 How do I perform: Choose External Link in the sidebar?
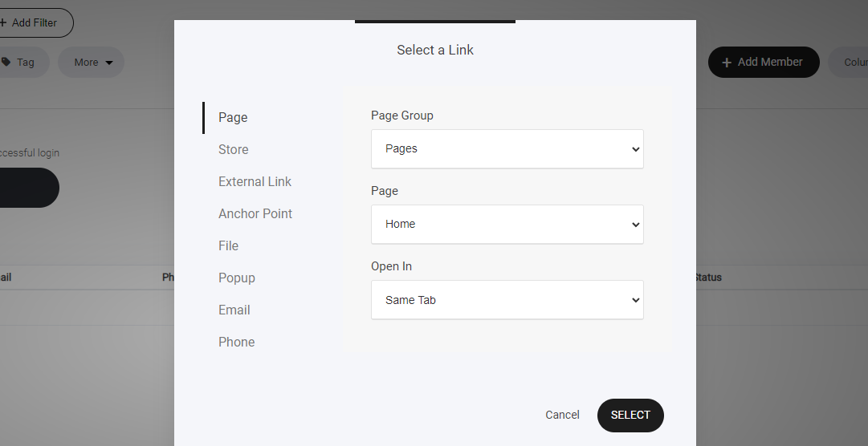pyautogui.click(x=255, y=181)
